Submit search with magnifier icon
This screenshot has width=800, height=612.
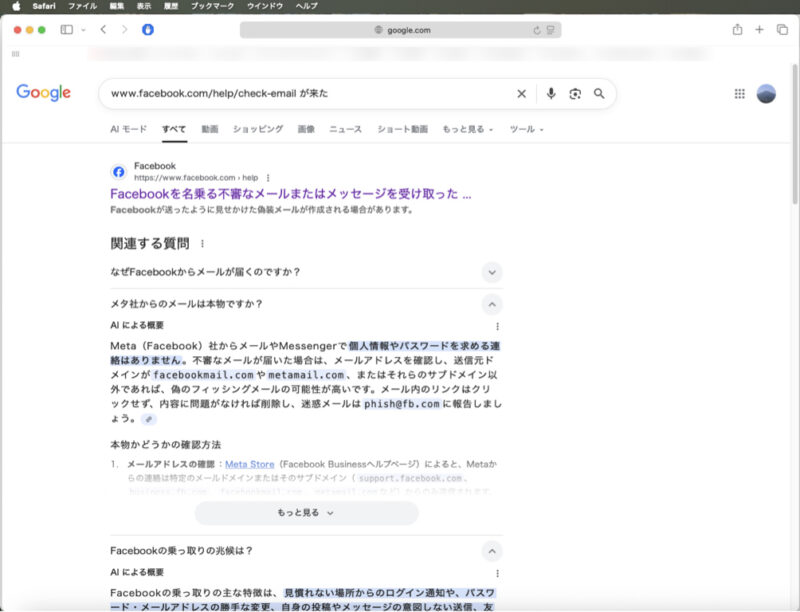(599, 94)
